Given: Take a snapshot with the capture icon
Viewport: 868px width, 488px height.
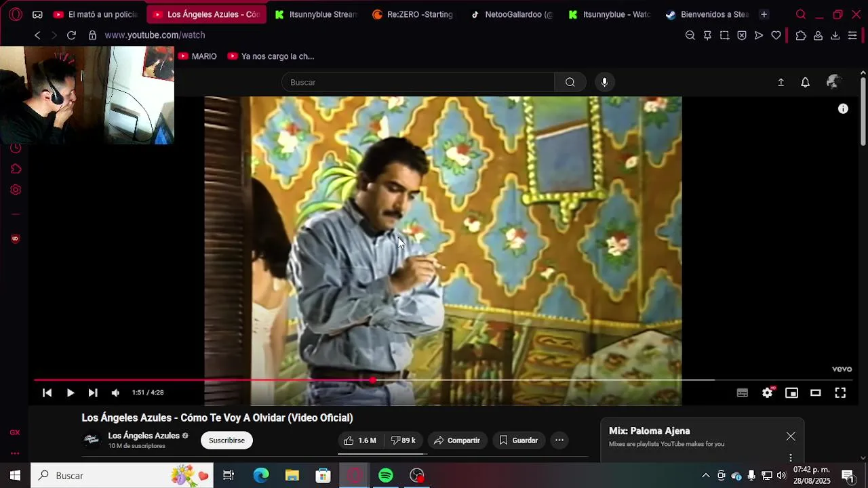Looking at the screenshot, I should click(x=724, y=35).
